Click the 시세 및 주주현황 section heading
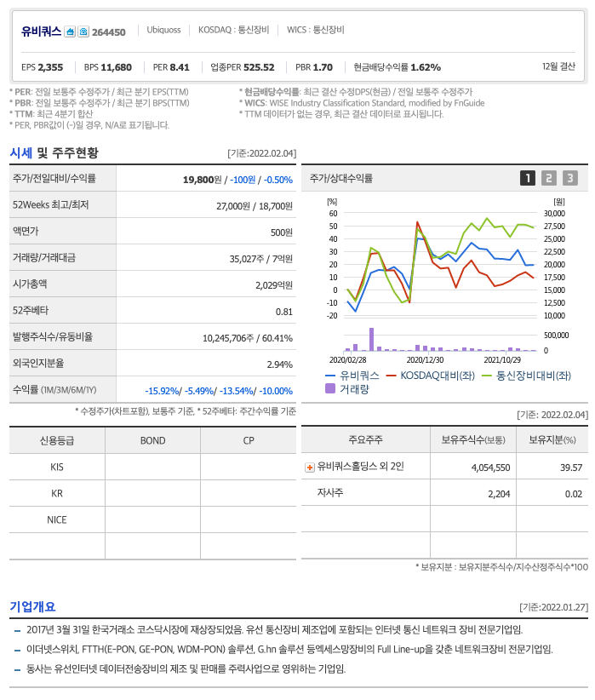Screen dimensions: 595x700 pos(54,153)
